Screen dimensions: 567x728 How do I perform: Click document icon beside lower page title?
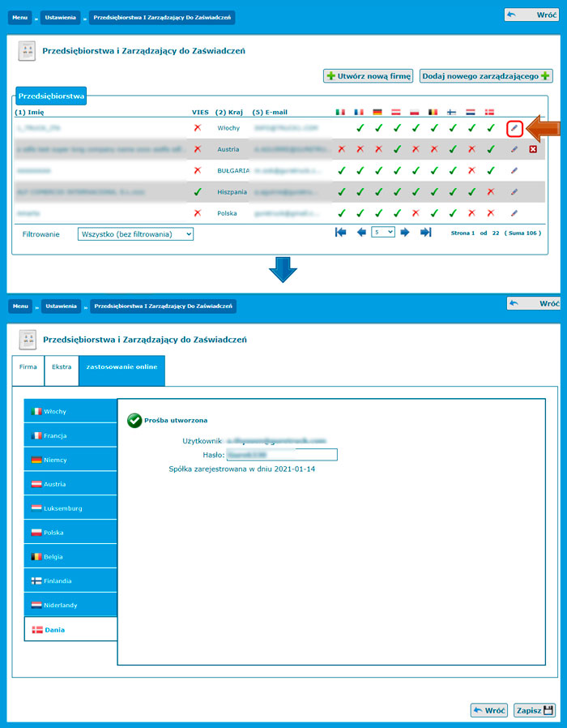[28, 340]
